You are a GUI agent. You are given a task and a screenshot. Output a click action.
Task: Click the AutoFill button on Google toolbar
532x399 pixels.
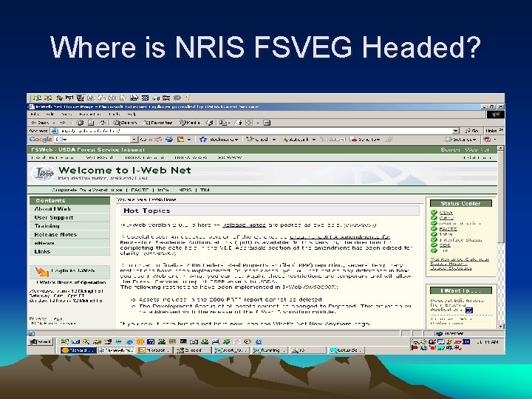[333, 140]
